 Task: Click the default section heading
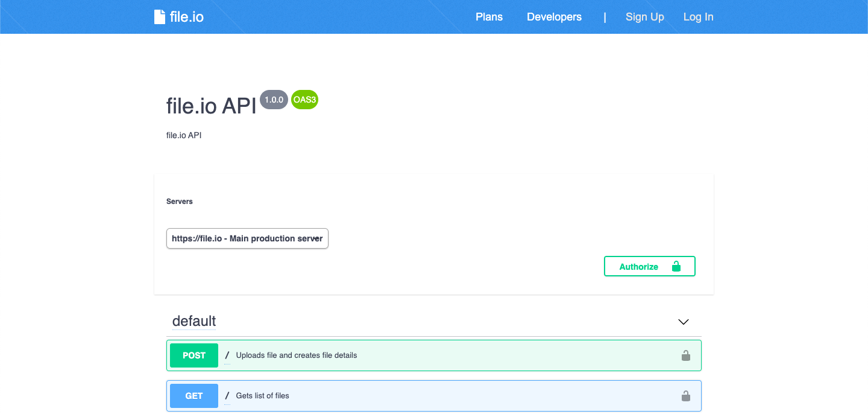(x=194, y=321)
